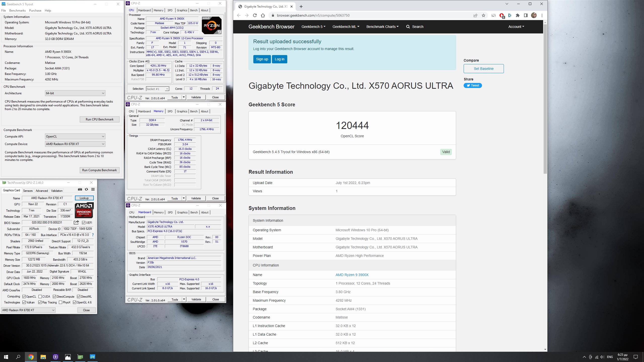Screen dimensions: 644x362
Task: Go back in the Chrome browser
Action: click(239, 15)
